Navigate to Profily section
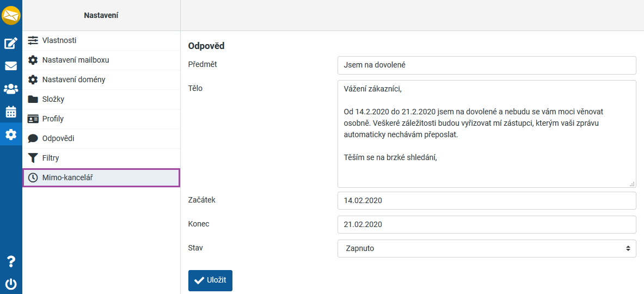 pos(53,119)
